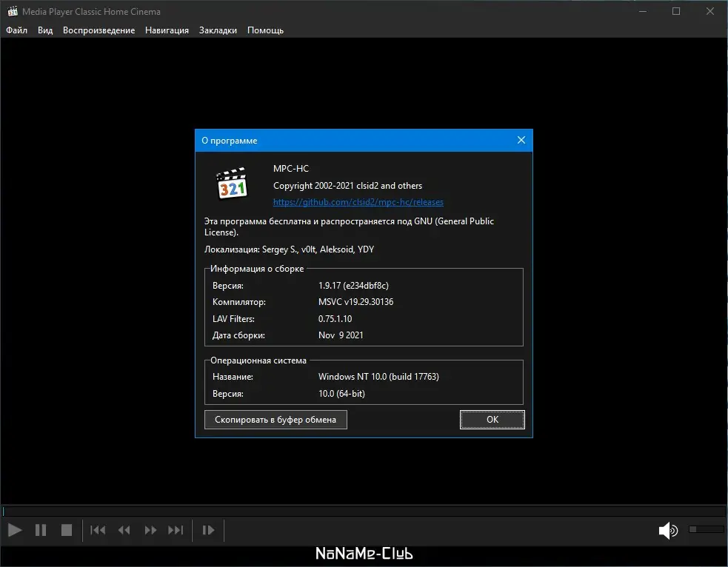The height and width of the screenshot is (567, 728).
Task: Click the OS version 10.0 (64-bit) text
Action: tap(341, 394)
